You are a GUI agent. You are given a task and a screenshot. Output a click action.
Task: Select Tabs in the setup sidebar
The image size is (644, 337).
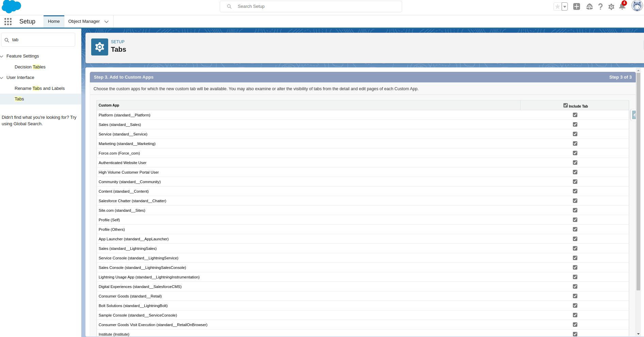pos(19,99)
